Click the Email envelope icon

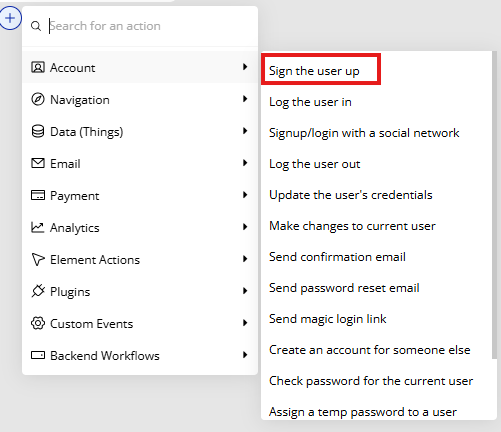(x=38, y=163)
